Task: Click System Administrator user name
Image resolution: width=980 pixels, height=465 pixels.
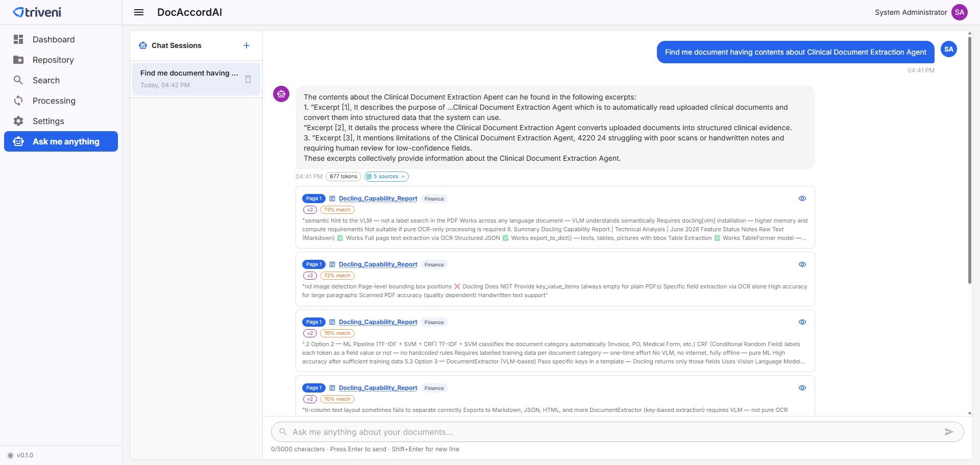Action: pyautogui.click(x=911, y=12)
